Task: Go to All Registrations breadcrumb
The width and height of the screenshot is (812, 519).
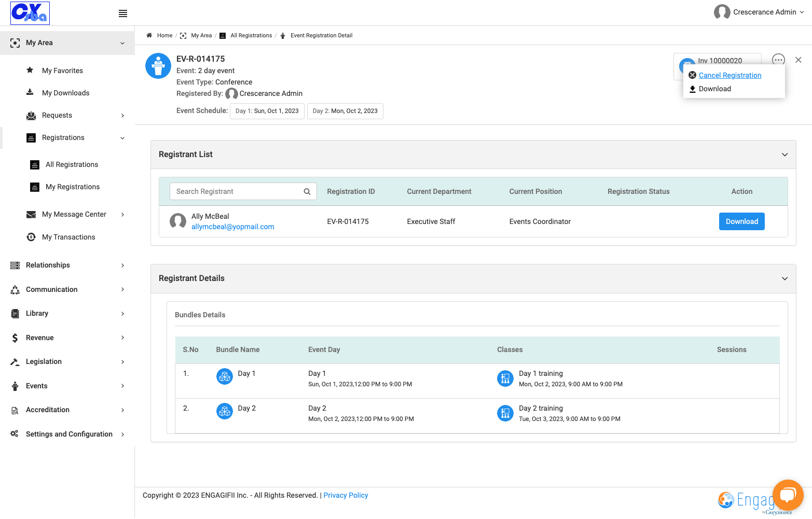Action: (251, 35)
